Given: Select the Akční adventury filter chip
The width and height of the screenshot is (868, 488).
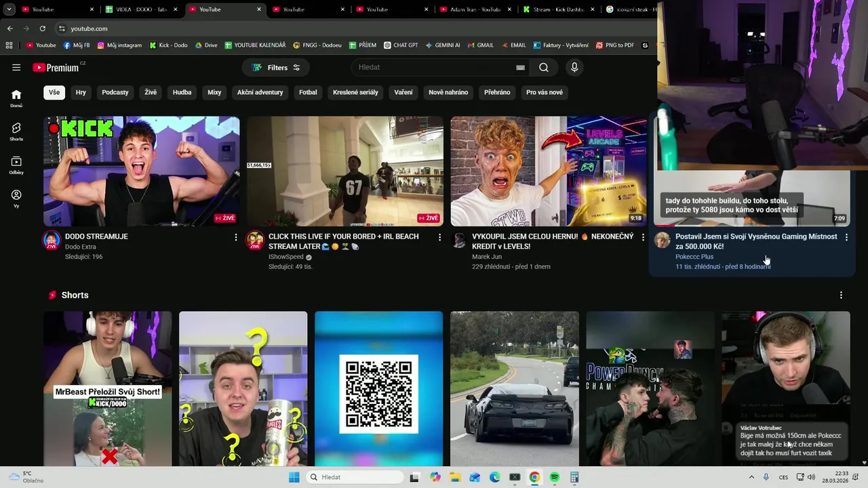Looking at the screenshot, I should (x=260, y=92).
